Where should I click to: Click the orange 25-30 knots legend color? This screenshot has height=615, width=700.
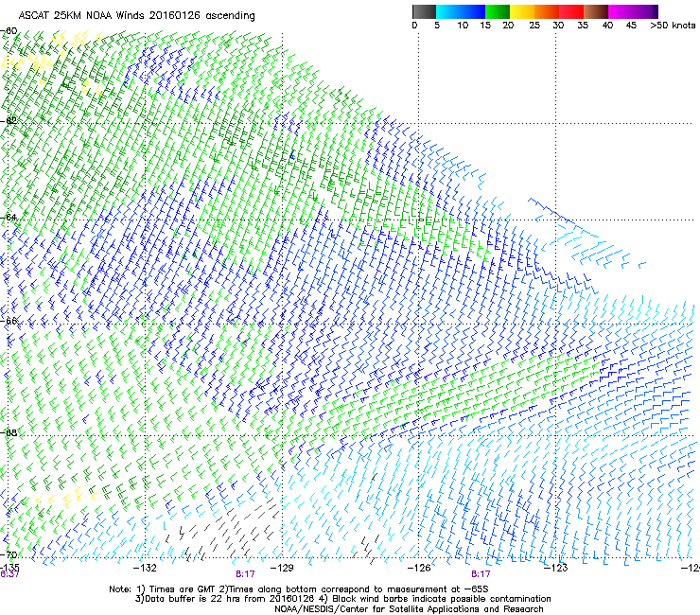tap(547, 11)
